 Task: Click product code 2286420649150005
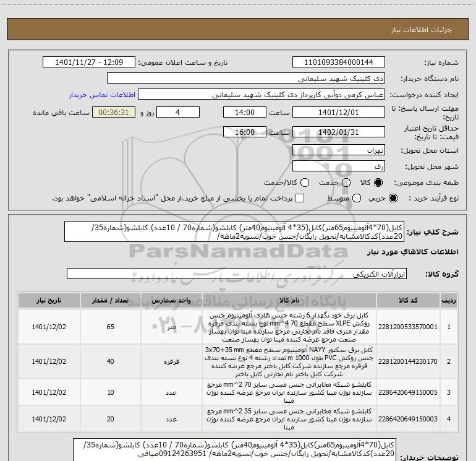tap(408, 393)
